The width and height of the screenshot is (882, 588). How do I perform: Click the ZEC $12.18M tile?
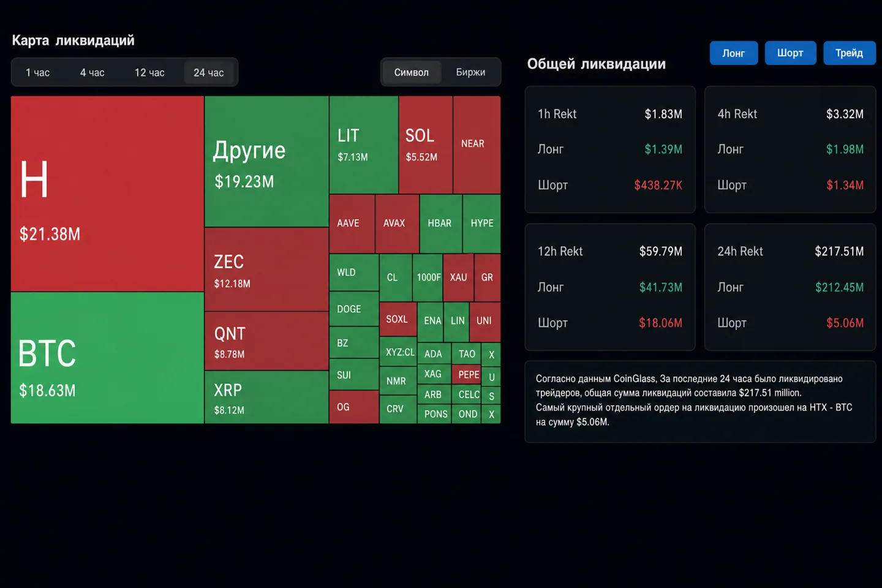coord(266,269)
